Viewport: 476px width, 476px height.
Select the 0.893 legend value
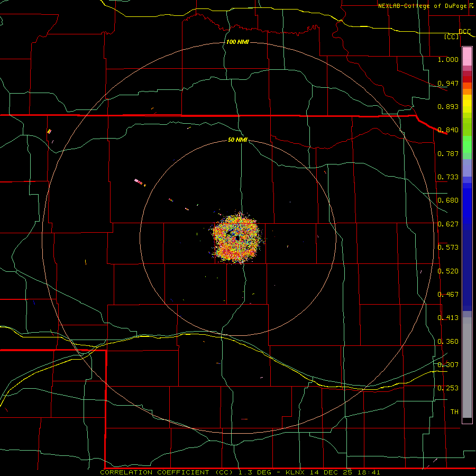point(448,106)
